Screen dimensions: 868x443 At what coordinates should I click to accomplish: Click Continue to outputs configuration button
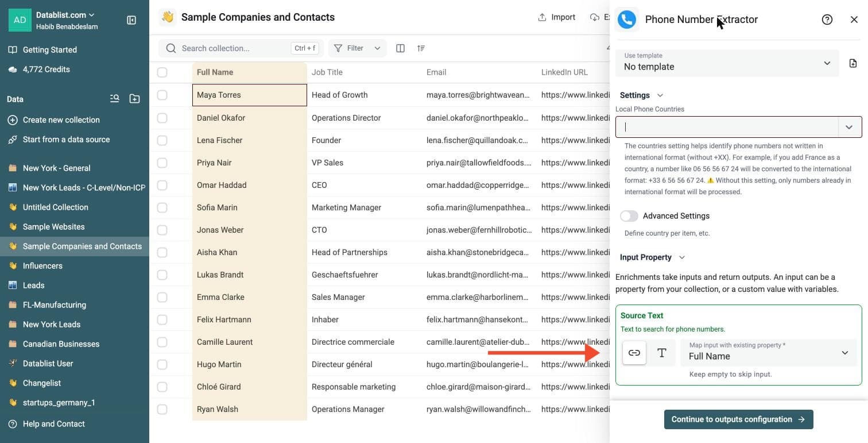pyautogui.click(x=738, y=419)
